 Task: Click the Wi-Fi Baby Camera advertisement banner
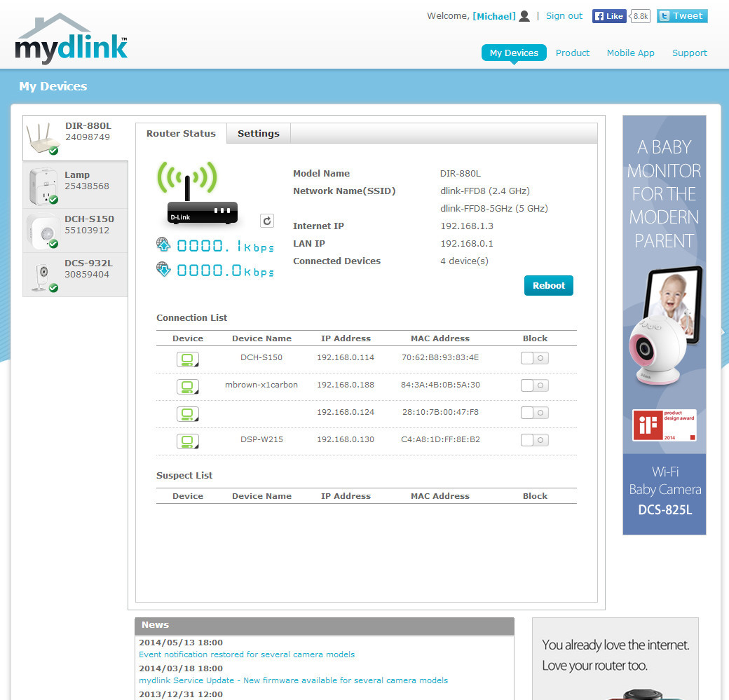[x=664, y=325]
